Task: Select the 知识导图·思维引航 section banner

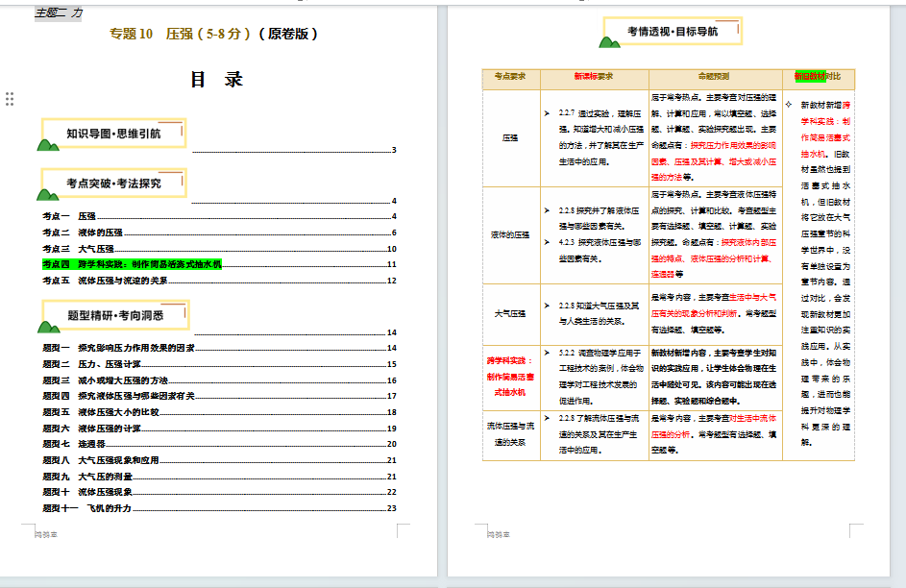Action: [x=113, y=134]
